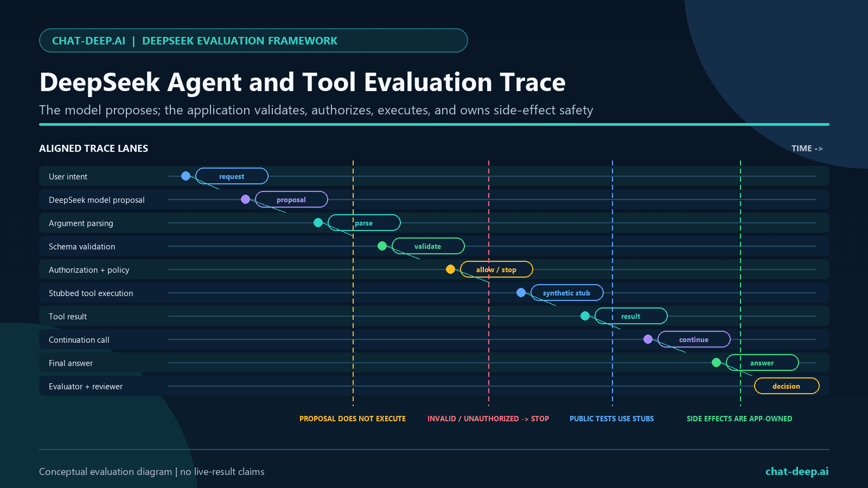868x488 pixels.
Task: Click the subtitle starting 'The model proposes'
Action: tap(316, 110)
